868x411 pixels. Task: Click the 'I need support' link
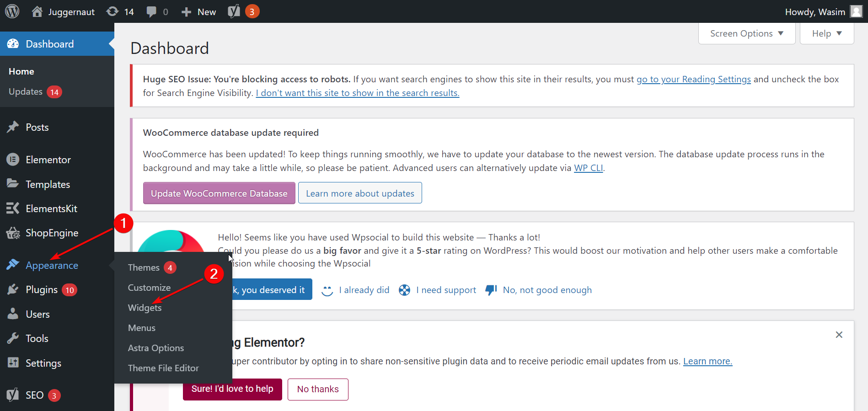446,290
